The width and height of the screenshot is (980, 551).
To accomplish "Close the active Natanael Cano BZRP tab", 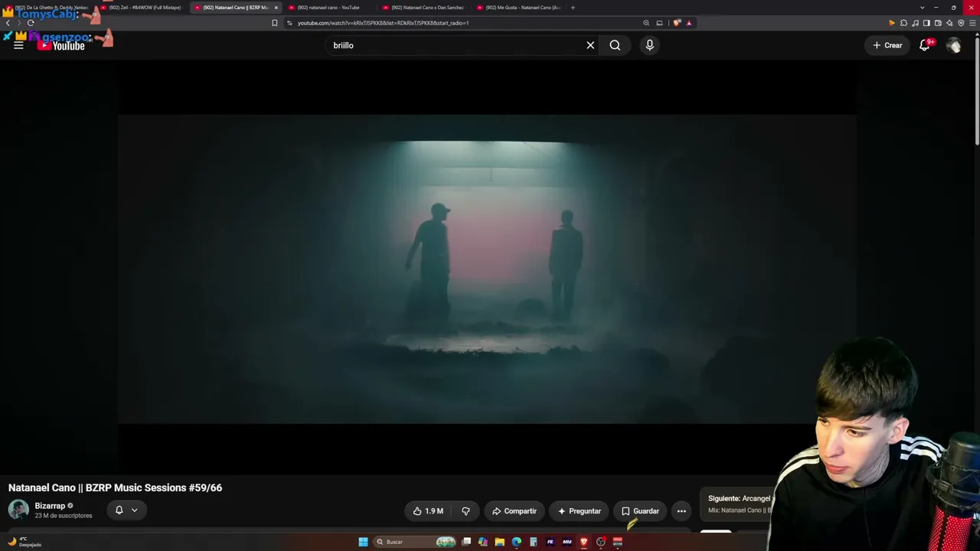I will click(x=276, y=8).
